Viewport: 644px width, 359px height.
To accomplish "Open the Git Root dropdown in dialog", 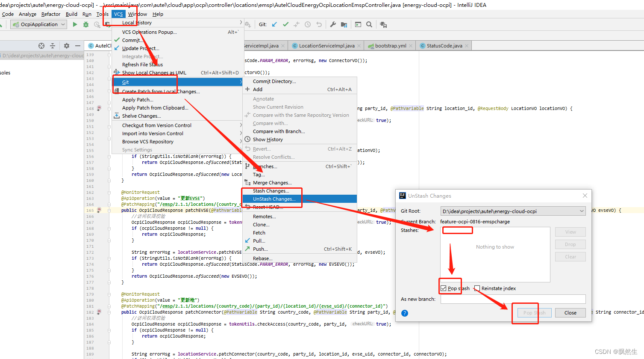I will 513,211.
